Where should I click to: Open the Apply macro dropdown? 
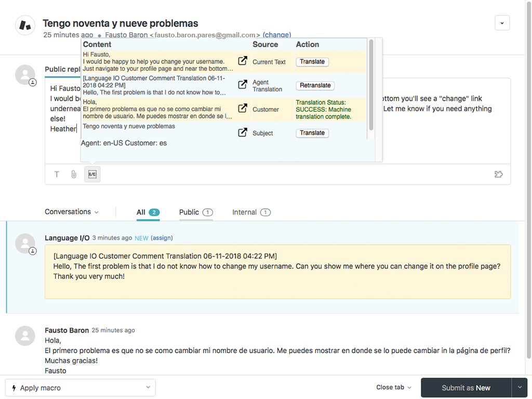(x=81, y=388)
